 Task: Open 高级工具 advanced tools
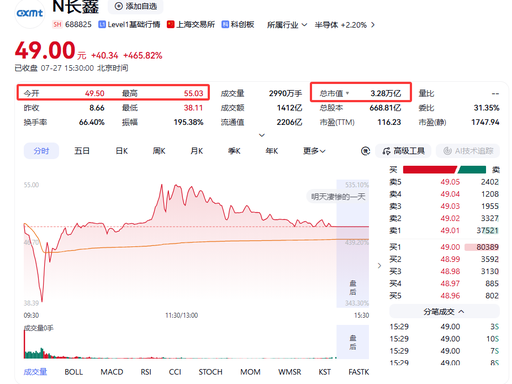403,151
